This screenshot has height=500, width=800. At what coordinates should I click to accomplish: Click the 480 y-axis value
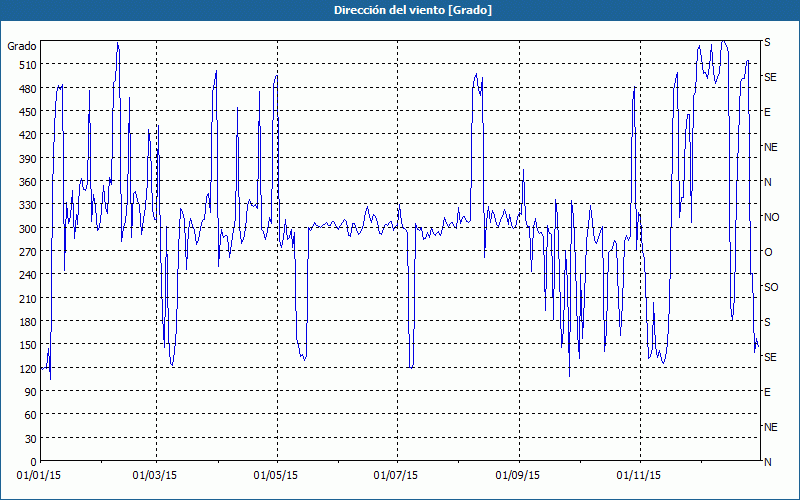[28, 89]
